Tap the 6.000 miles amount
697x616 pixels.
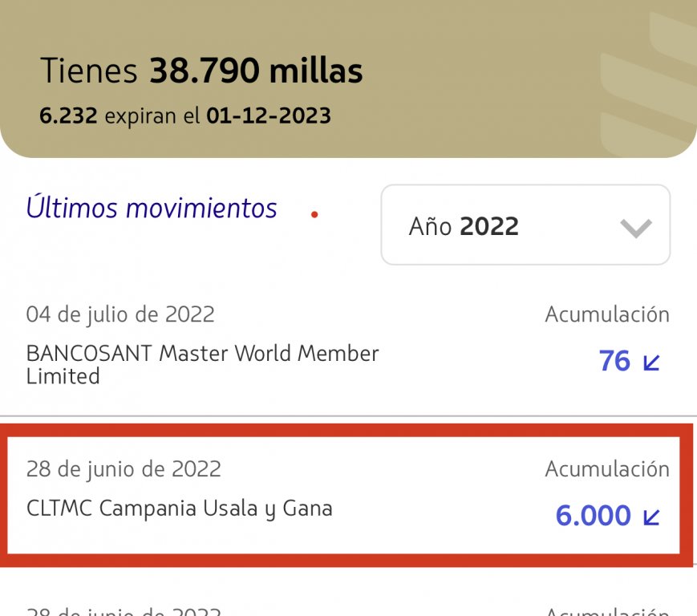pos(593,516)
